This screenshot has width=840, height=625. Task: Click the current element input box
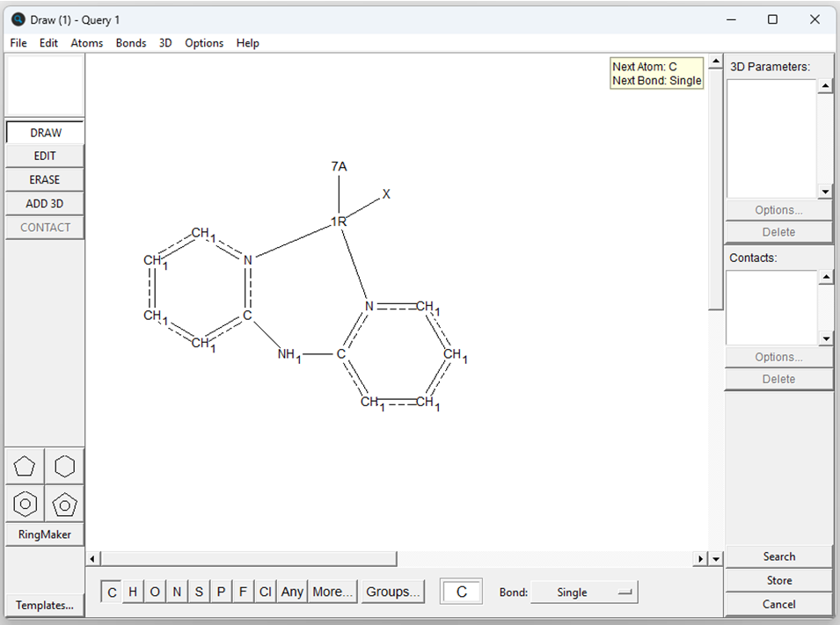tap(462, 592)
